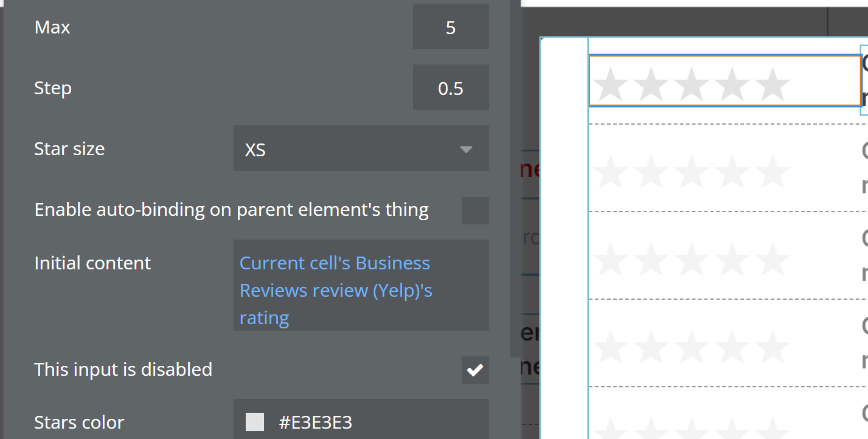Open the Star size dropdown showing XS
This screenshot has height=439, width=868.
[x=361, y=149]
